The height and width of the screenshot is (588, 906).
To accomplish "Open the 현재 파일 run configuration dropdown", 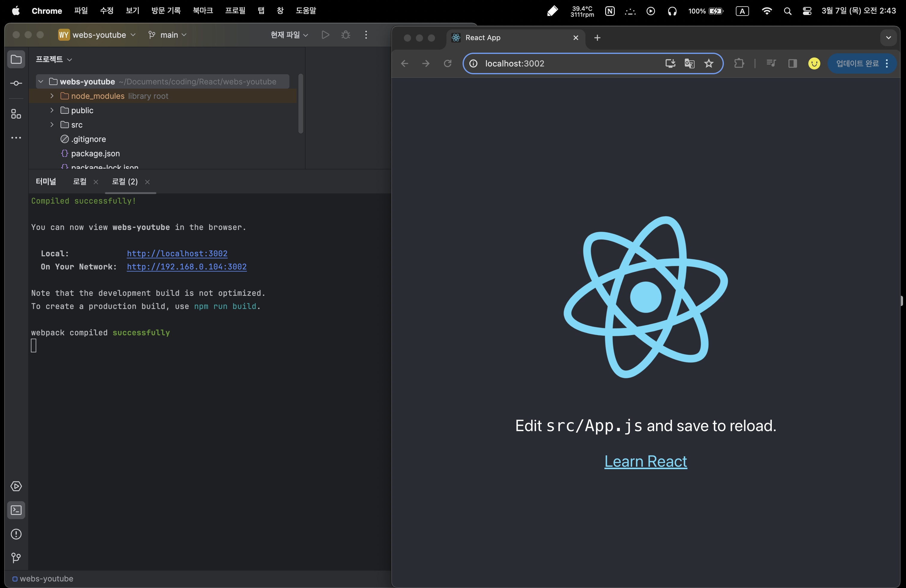I will tap(289, 35).
